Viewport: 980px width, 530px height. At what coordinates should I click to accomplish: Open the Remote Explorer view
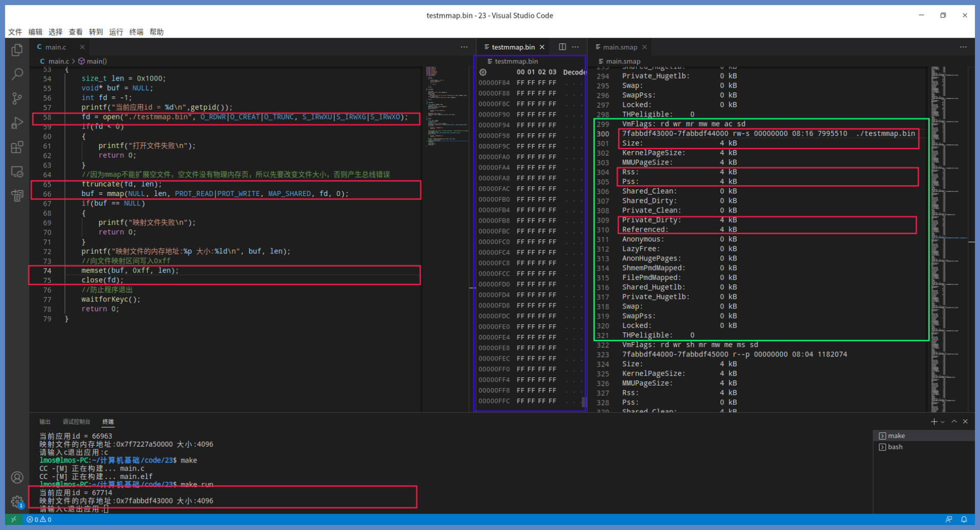click(17, 172)
